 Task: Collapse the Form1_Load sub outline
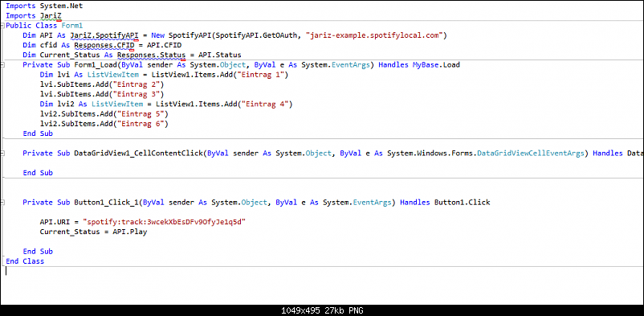point(2,65)
